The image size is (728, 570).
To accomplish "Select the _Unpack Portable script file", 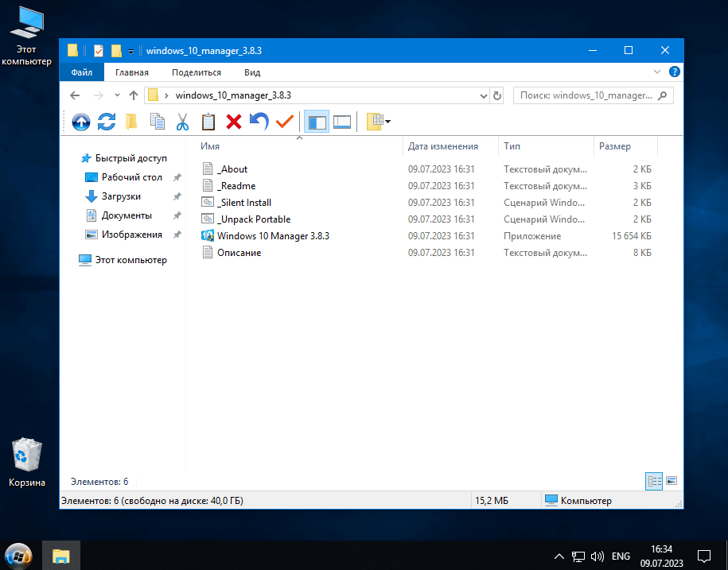I will pyautogui.click(x=254, y=219).
